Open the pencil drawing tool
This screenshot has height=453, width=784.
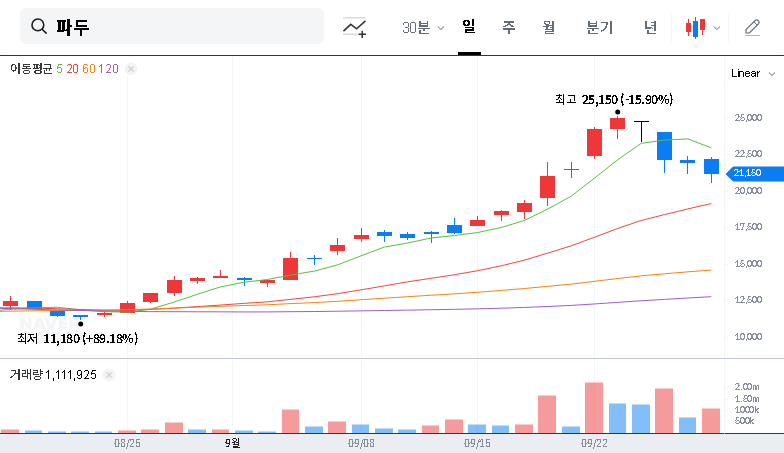pyautogui.click(x=752, y=28)
